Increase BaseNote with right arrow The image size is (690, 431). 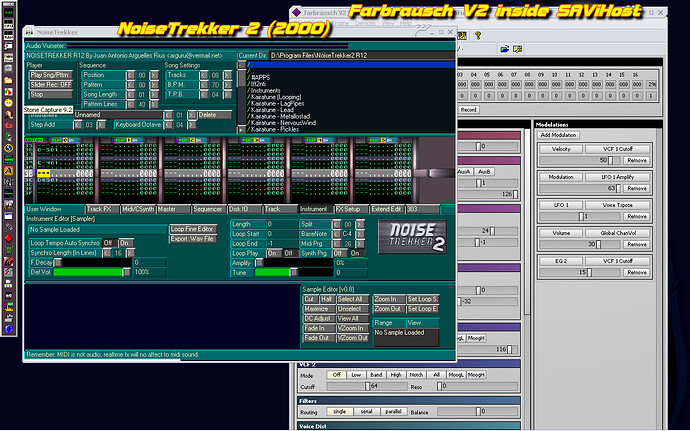click(360, 234)
